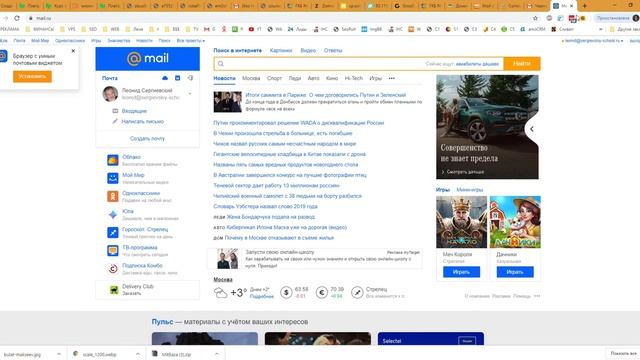Select the Авто news tab
640x360 pixels.
pos(313,78)
